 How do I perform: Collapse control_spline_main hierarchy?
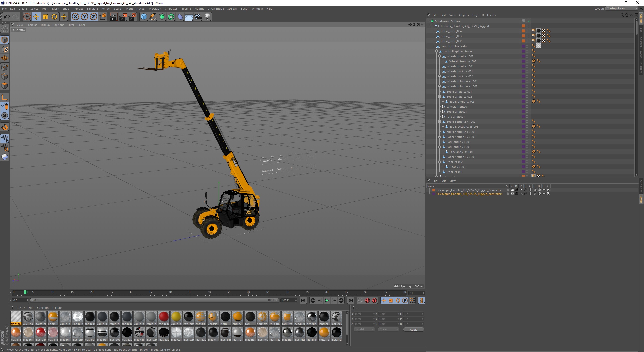[x=434, y=46]
